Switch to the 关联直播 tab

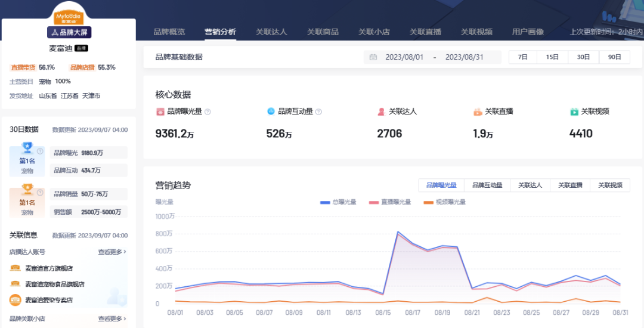click(x=425, y=32)
